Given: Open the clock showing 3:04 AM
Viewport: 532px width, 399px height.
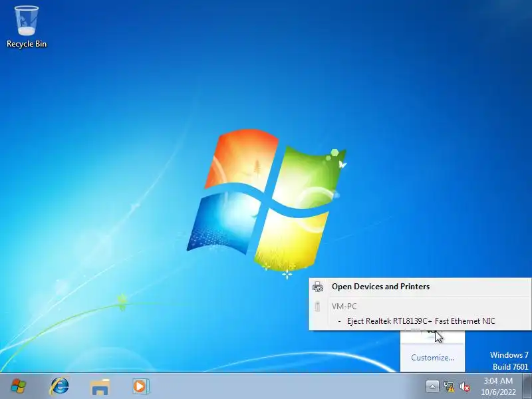Looking at the screenshot, I should coord(498,386).
